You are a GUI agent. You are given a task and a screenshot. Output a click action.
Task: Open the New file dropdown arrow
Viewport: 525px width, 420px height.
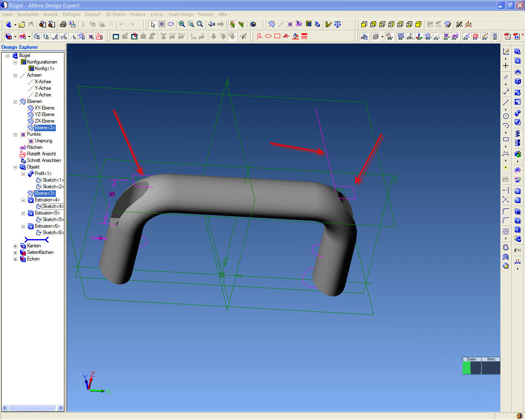coord(15,25)
